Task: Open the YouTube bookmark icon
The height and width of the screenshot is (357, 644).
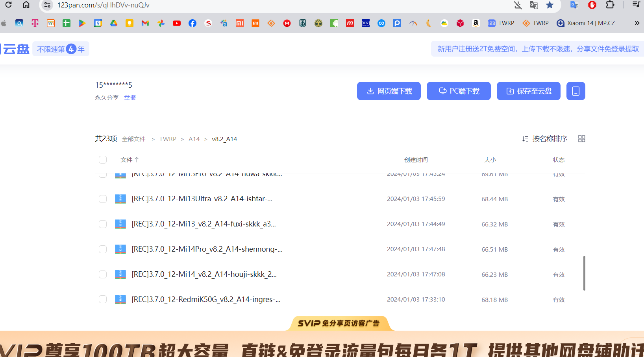Action: click(x=177, y=23)
